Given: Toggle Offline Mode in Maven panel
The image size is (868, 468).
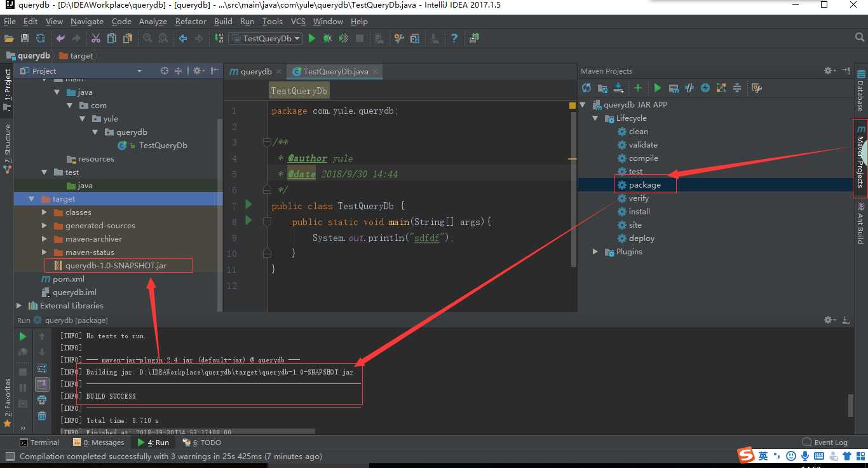Looking at the screenshot, I should (x=689, y=88).
